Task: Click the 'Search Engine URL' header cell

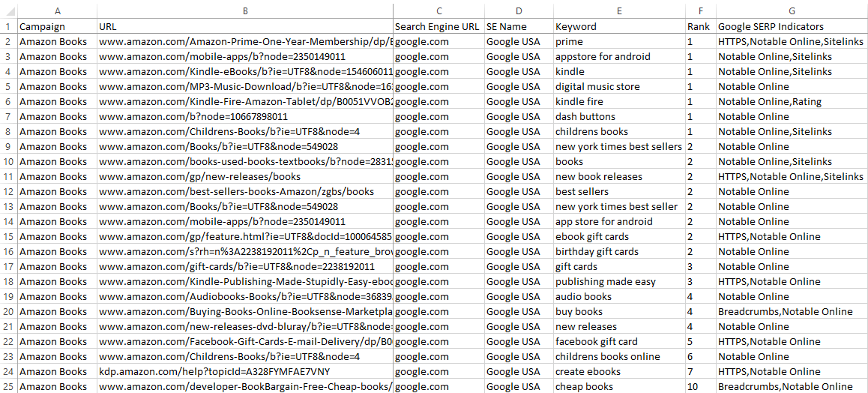Action: click(x=439, y=26)
